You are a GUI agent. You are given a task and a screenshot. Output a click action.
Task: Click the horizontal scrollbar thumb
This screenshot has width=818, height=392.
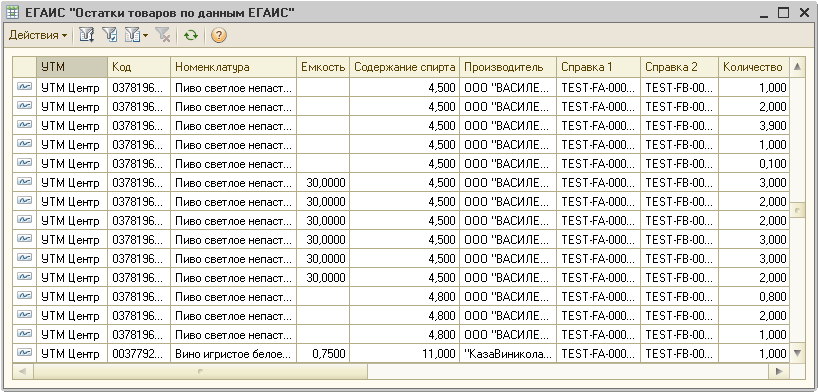coord(200,371)
